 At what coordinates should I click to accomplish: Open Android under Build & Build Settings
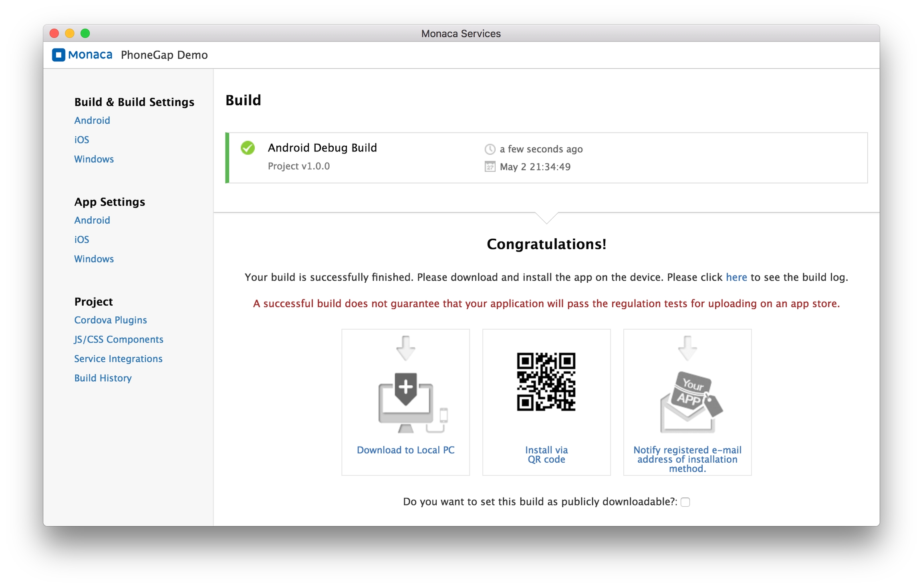tap(92, 120)
